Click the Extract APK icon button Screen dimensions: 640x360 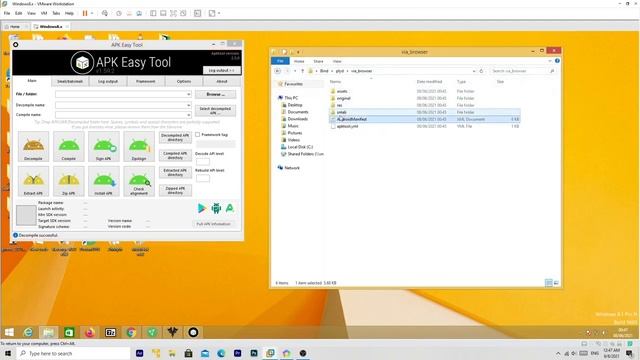(x=33, y=181)
